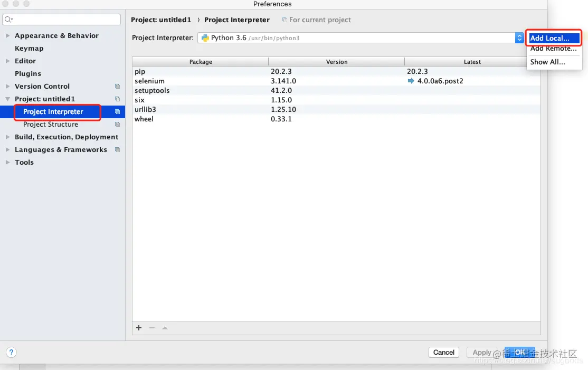Viewport: 588px width, 370px height.
Task: Click project-level icon beside Project Interpreter
Action: coord(117,112)
